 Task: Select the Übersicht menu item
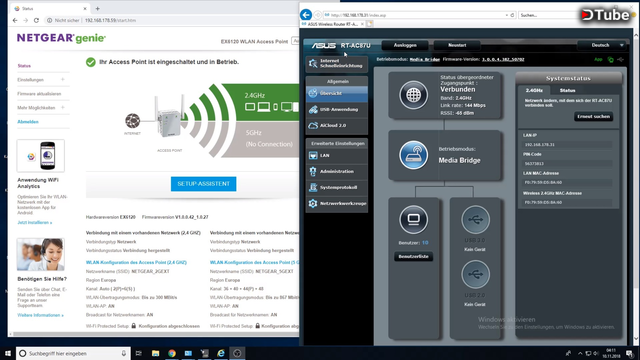pos(337,93)
